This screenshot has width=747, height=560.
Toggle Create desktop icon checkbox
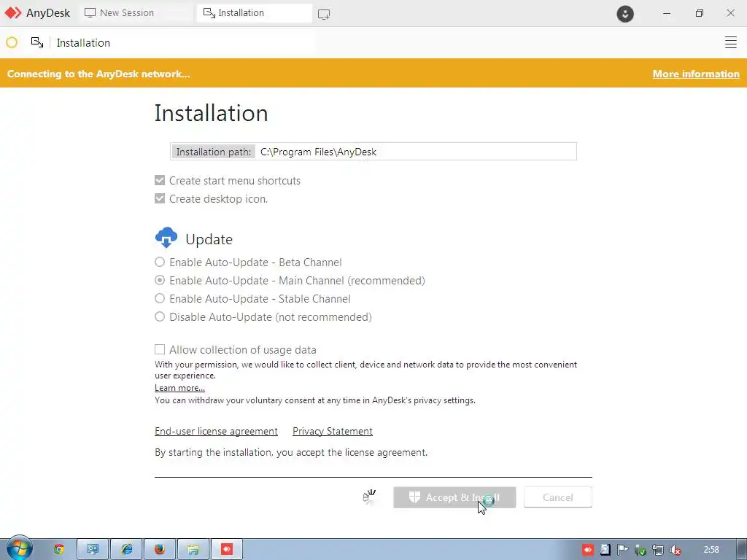[x=160, y=198]
